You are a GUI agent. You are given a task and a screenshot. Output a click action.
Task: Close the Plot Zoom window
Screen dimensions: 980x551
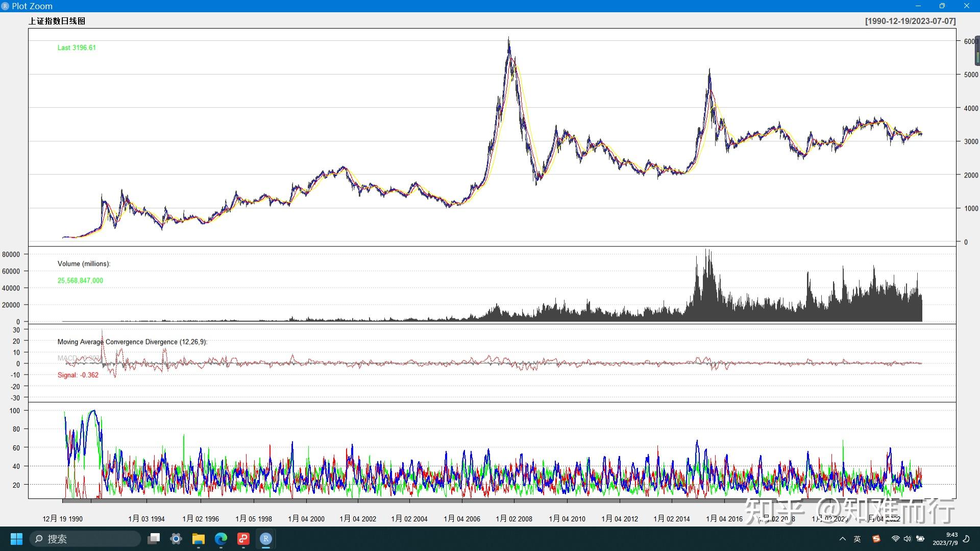tap(966, 6)
